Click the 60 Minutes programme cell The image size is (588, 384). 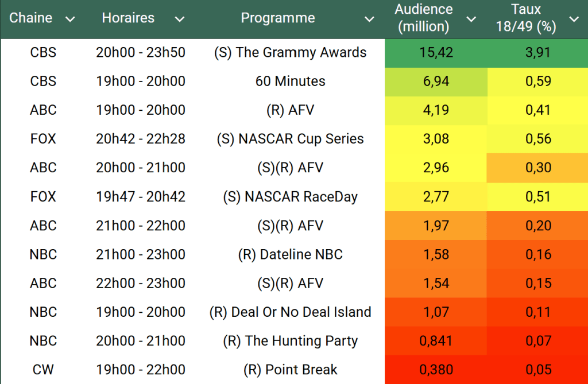(290, 82)
